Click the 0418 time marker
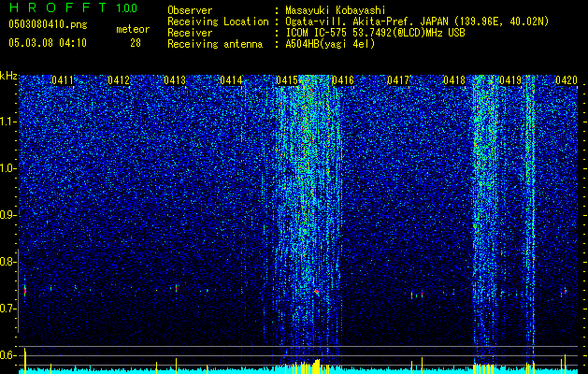588x374 pixels. [x=454, y=79]
